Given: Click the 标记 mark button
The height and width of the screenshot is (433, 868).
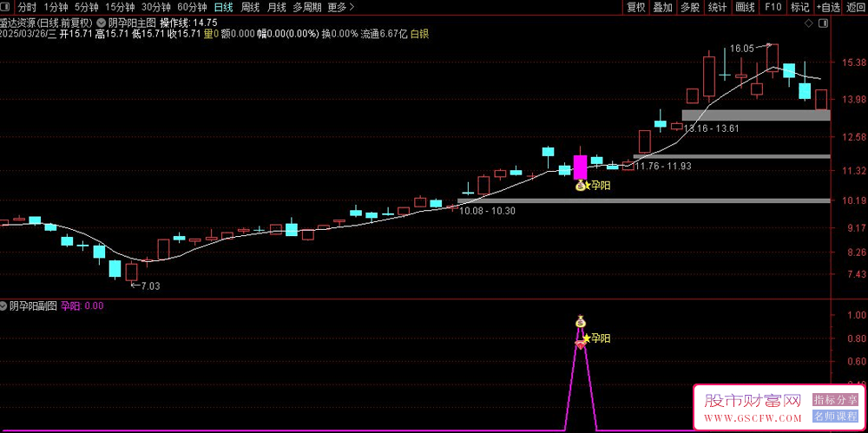Looking at the screenshot, I should tap(800, 7).
